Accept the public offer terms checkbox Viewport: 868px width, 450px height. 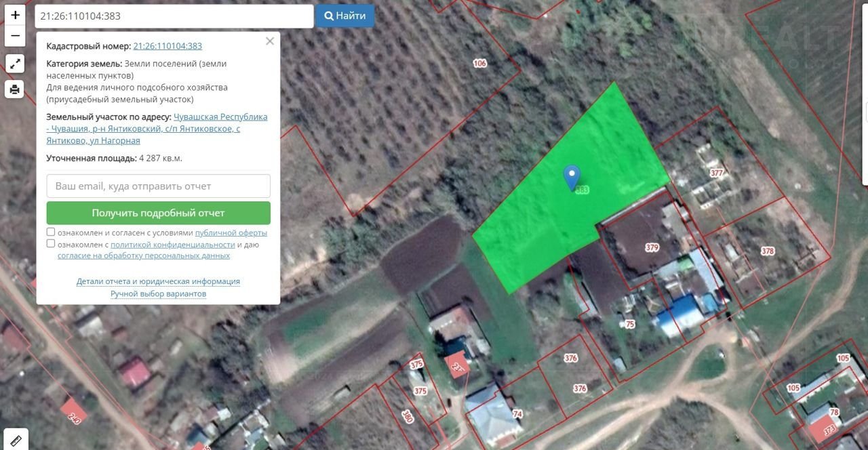[x=51, y=232]
